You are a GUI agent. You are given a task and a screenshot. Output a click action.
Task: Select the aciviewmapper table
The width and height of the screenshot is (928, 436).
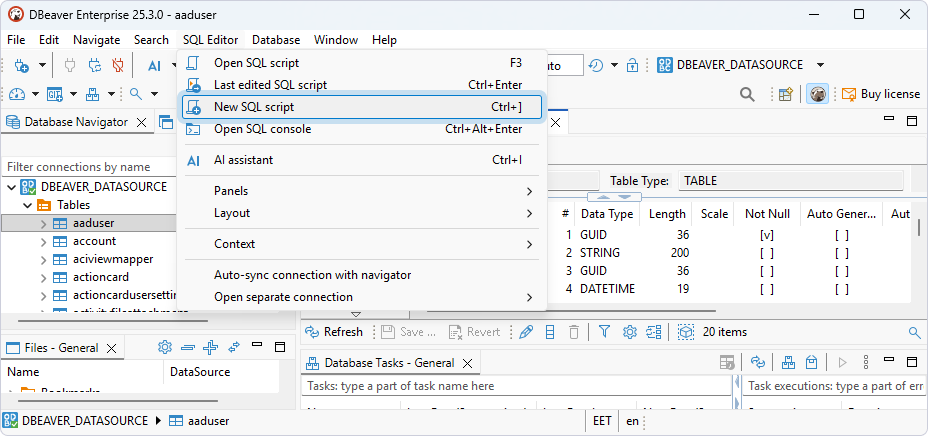click(x=113, y=259)
